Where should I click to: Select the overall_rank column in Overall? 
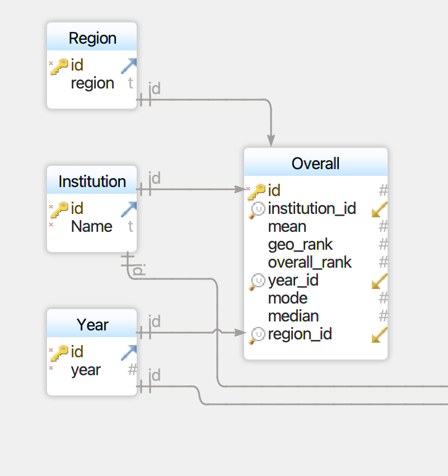310,262
